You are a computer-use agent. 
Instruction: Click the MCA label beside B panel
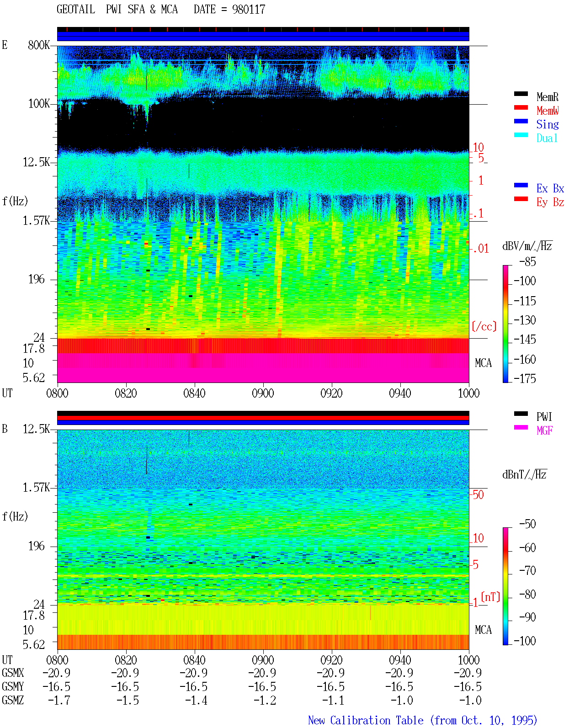click(483, 630)
